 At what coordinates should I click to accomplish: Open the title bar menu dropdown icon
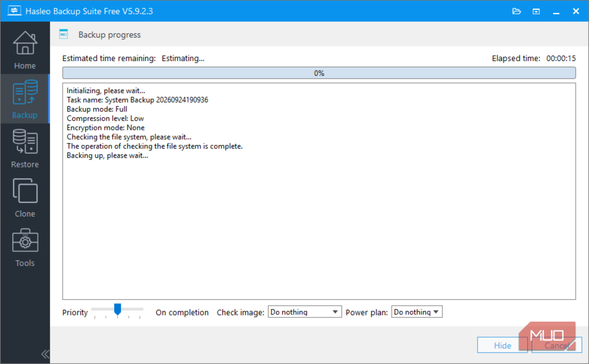coord(536,12)
